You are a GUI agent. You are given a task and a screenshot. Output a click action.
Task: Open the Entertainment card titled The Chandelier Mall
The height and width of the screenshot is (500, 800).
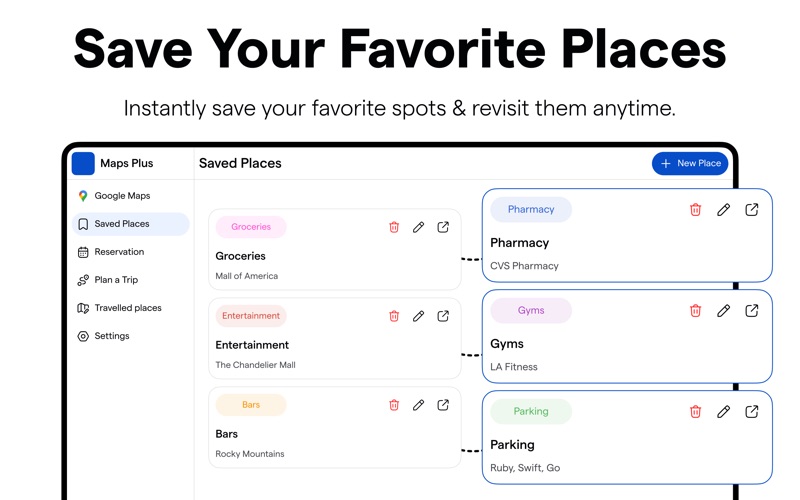pos(335,339)
